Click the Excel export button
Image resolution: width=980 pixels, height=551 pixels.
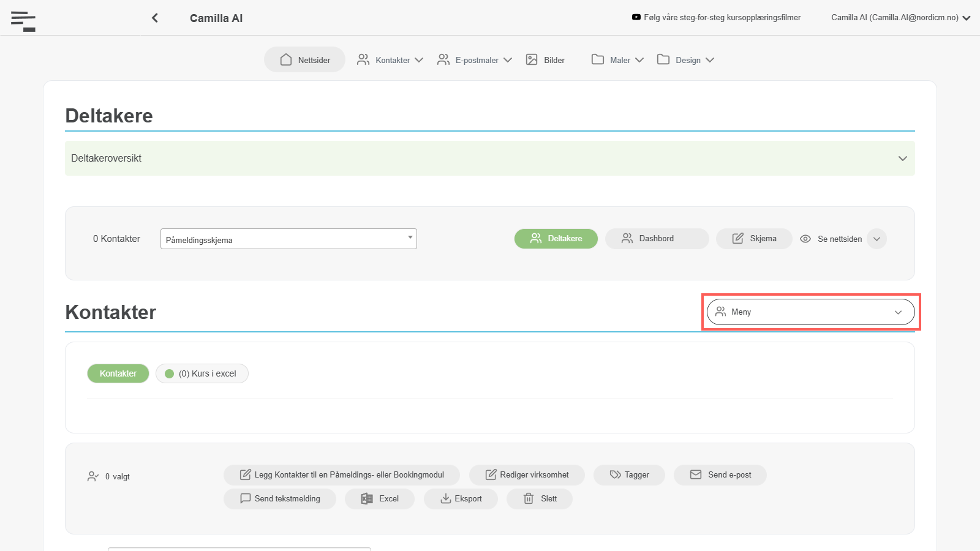pyautogui.click(x=380, y=499)
